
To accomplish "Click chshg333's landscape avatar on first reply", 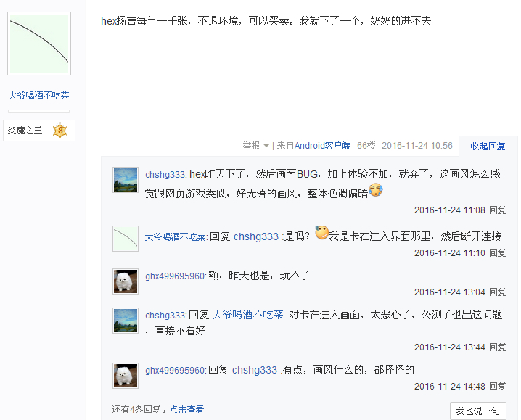I will pyautogui.click(x=126, y=180).
